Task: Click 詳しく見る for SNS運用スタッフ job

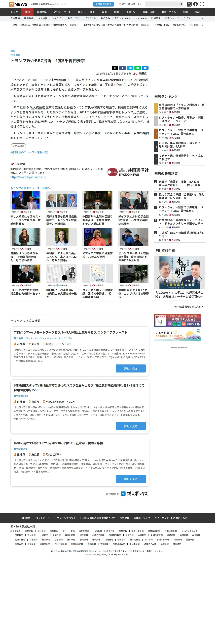Action: 131,426
